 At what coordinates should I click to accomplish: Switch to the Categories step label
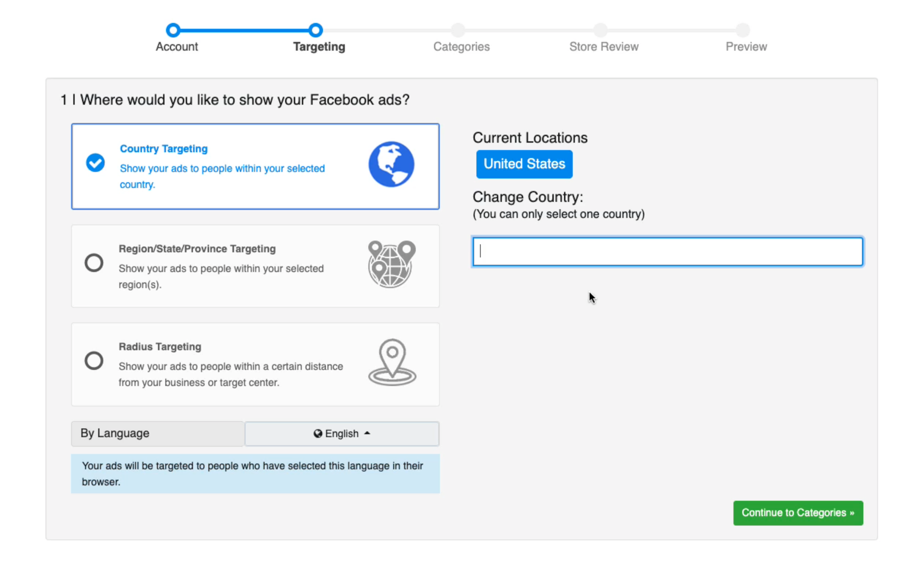click(x=461, y=47)
